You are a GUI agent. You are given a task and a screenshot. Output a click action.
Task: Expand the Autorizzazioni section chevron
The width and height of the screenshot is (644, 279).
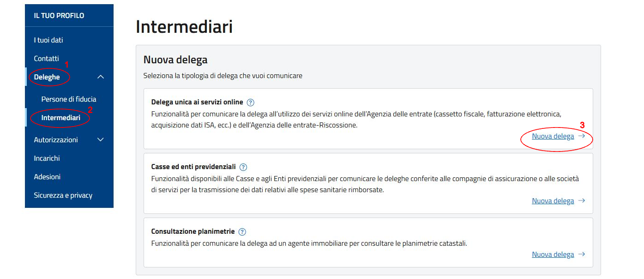[x=100, y=139]
